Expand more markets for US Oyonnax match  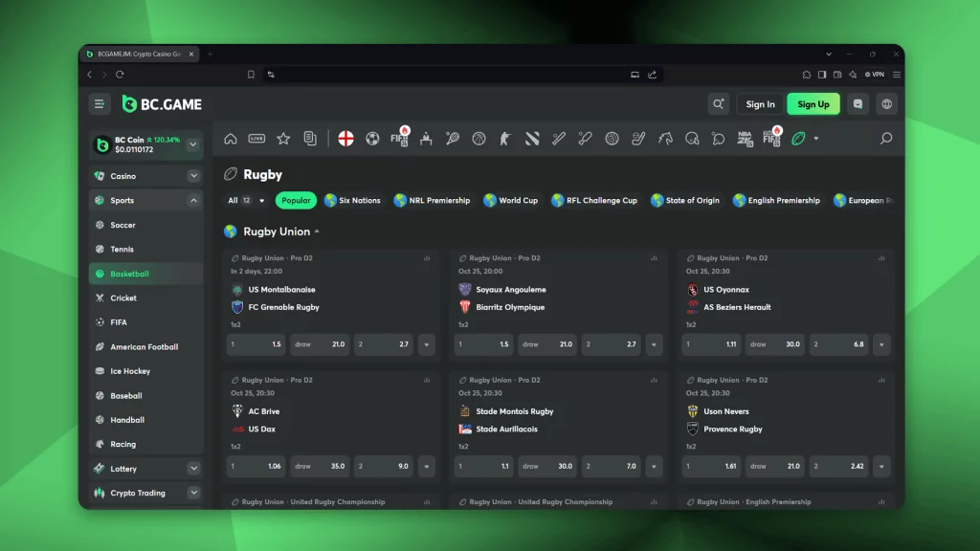pos(881,344)
